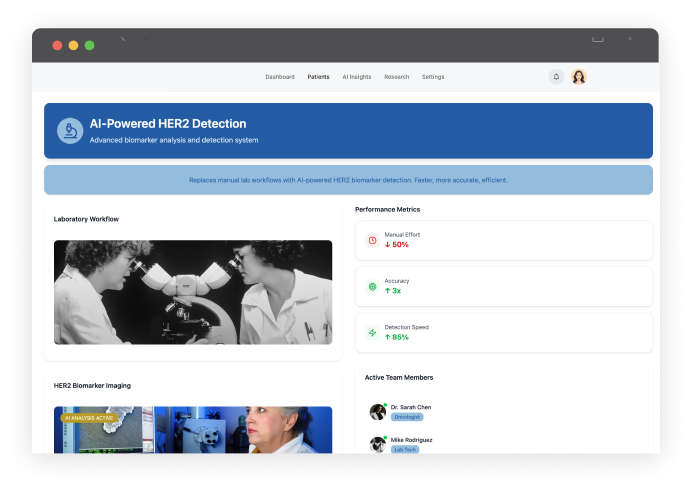Click the Lab Tech role badge

(404, 450)
